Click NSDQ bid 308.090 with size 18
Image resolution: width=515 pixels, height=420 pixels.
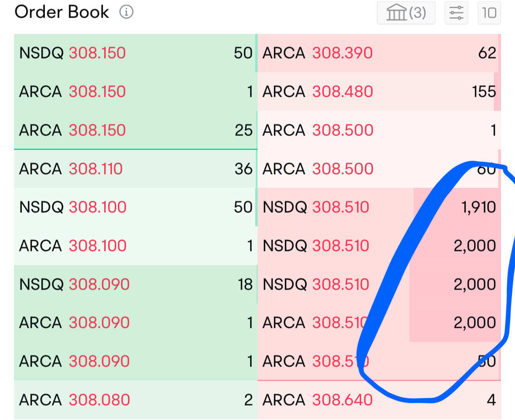(x=135, y=285)
